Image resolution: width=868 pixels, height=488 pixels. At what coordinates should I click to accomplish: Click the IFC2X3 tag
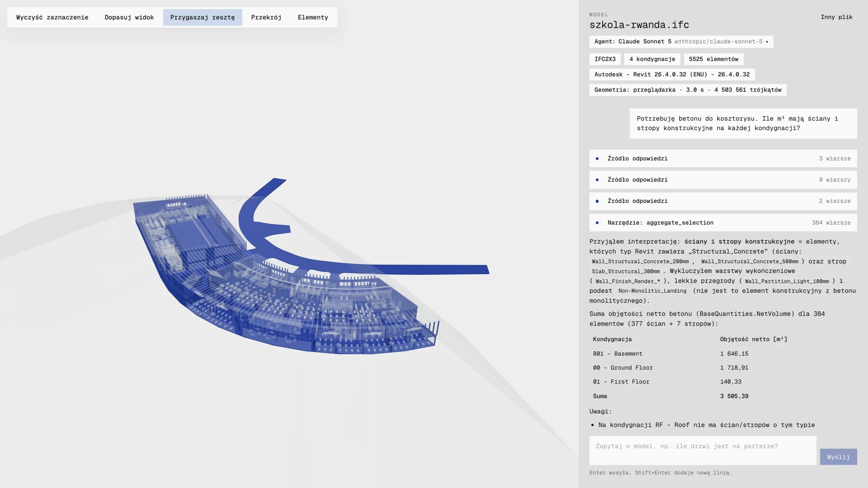[605, 59]
